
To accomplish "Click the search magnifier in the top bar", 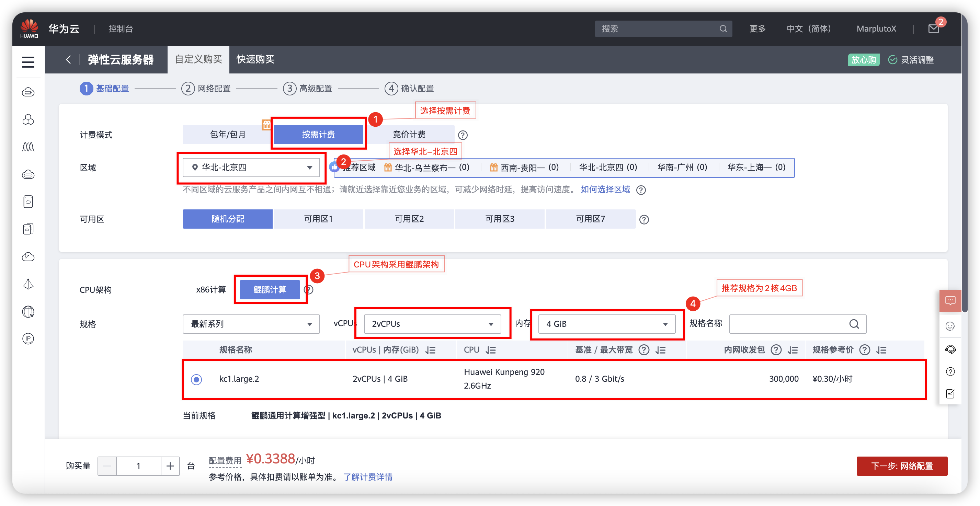I will 723,29.
